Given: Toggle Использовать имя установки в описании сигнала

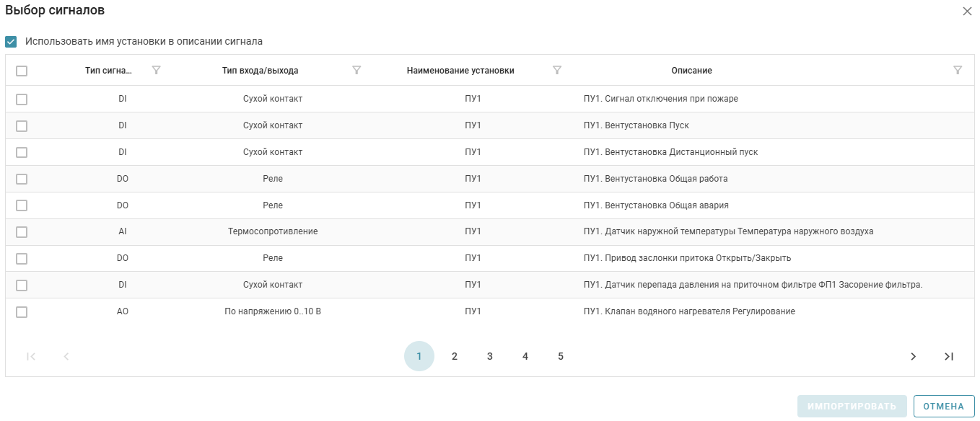Looking at the screenshot, I should [11, 42].
